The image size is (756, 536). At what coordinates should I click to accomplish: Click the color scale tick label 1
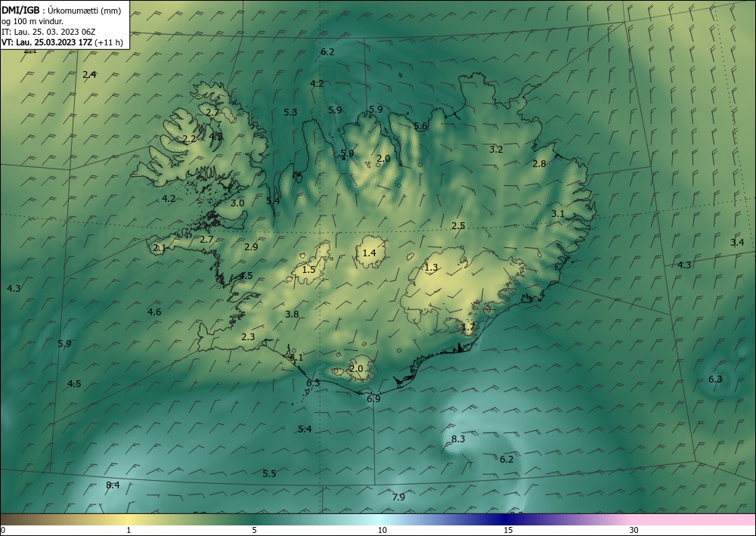coord(129,531)
